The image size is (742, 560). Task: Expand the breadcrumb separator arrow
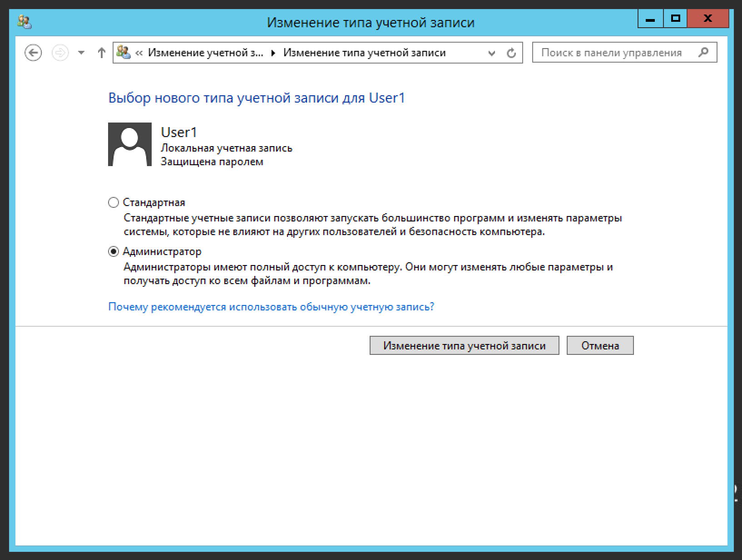tap(273, 53)
